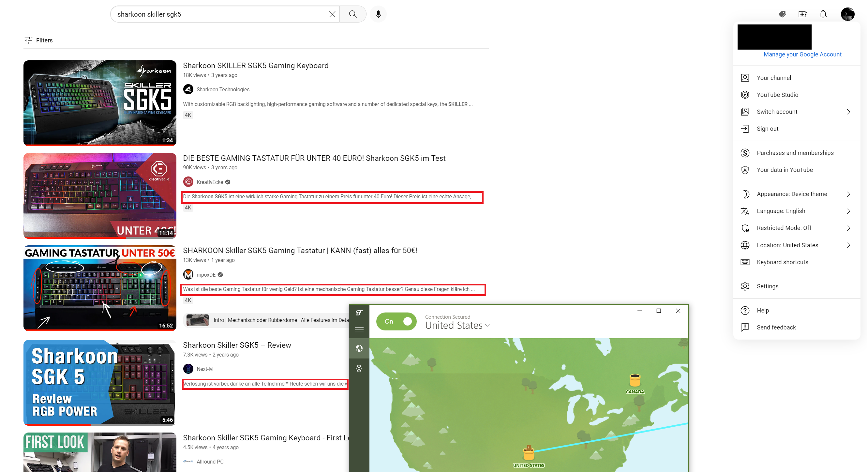Expand the United States country dropdown
The height and width of the screenshot is (472, 868).
coord(457,326)
